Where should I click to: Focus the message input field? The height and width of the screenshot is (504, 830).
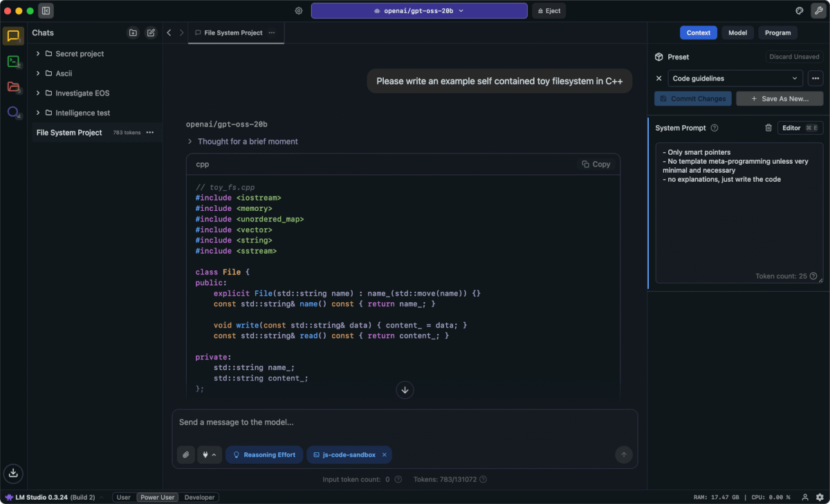pos(405,422)
